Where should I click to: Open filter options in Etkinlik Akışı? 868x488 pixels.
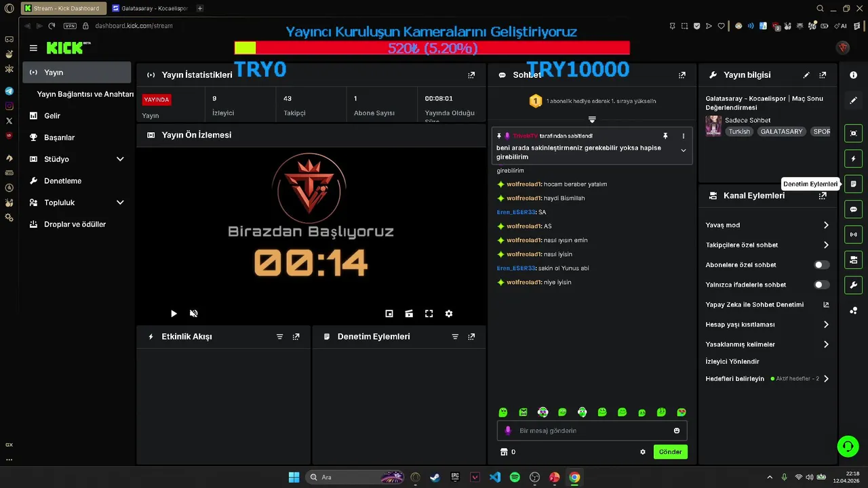(279, 337)
